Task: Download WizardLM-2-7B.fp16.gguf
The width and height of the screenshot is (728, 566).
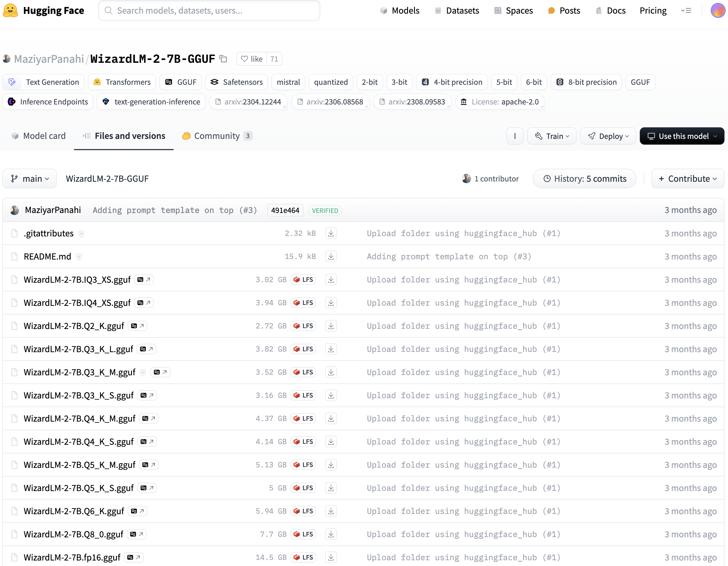Action: pos(331,557)
